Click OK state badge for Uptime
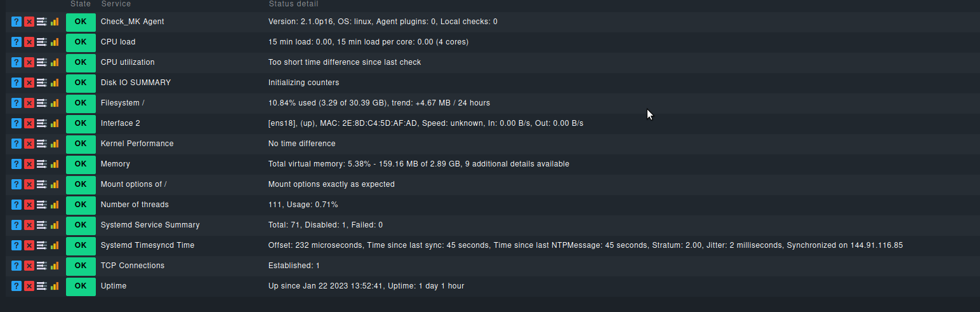 pyautogui.click(x=81, y=286)
